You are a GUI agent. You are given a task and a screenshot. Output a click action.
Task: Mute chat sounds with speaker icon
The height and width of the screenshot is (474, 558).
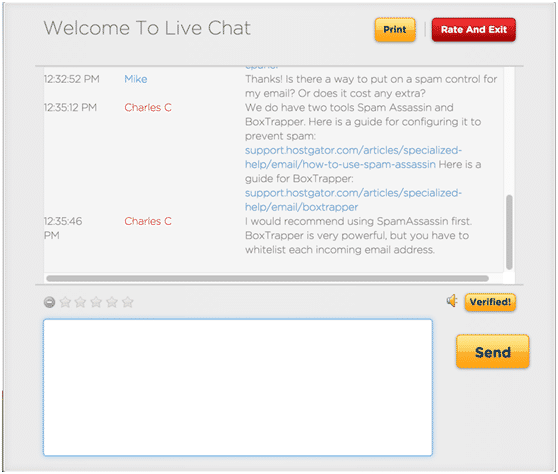[452, 301]
